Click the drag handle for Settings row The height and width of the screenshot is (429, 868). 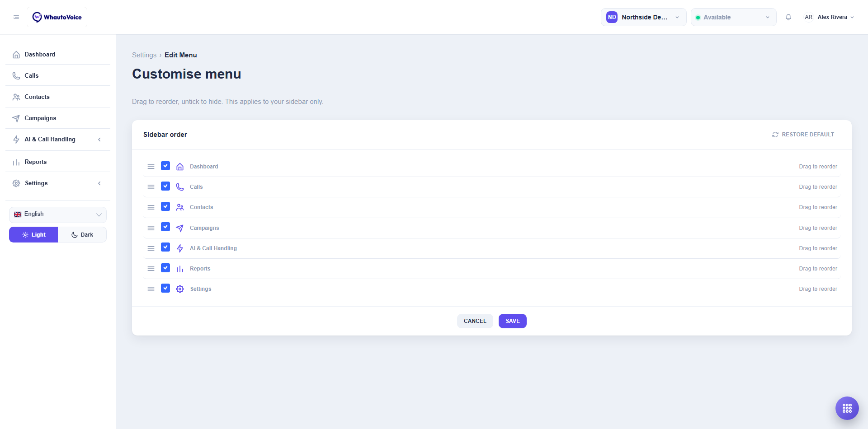click(151, 289)
